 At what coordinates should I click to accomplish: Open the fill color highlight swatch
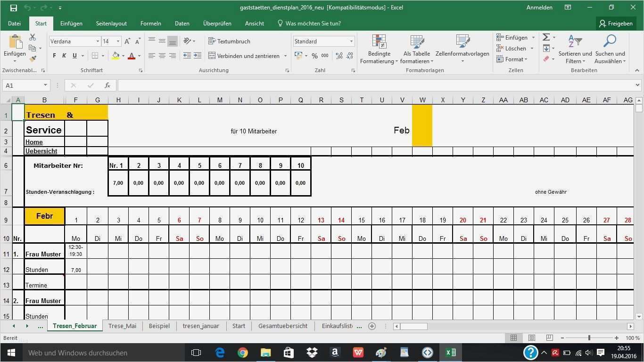tap(115, 56)
